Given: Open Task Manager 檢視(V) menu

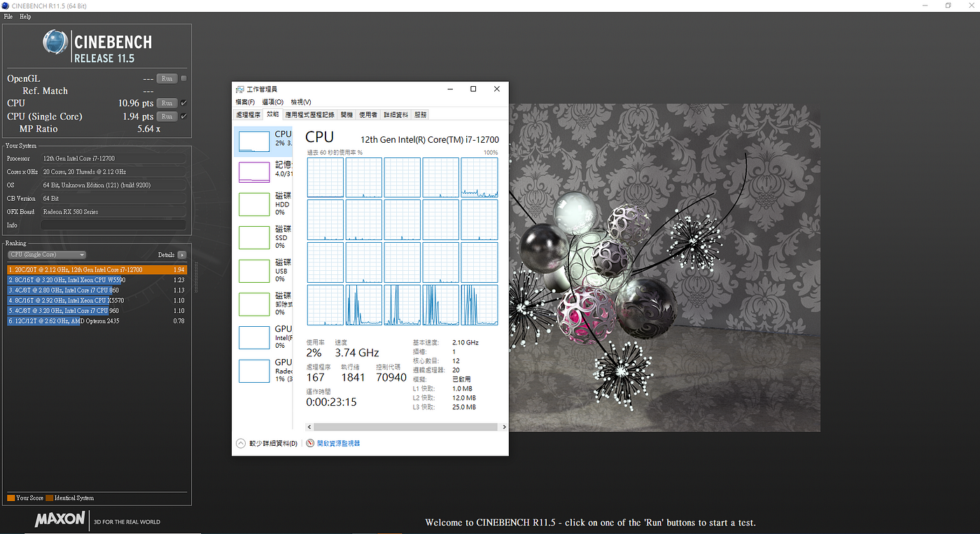Looking at the screenshot, I should (301, 102).
